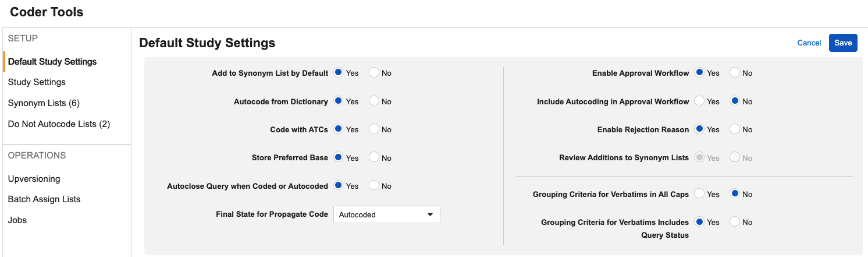
Task: Set Enable Approval Workflow to No
Action: click(735, 73)
